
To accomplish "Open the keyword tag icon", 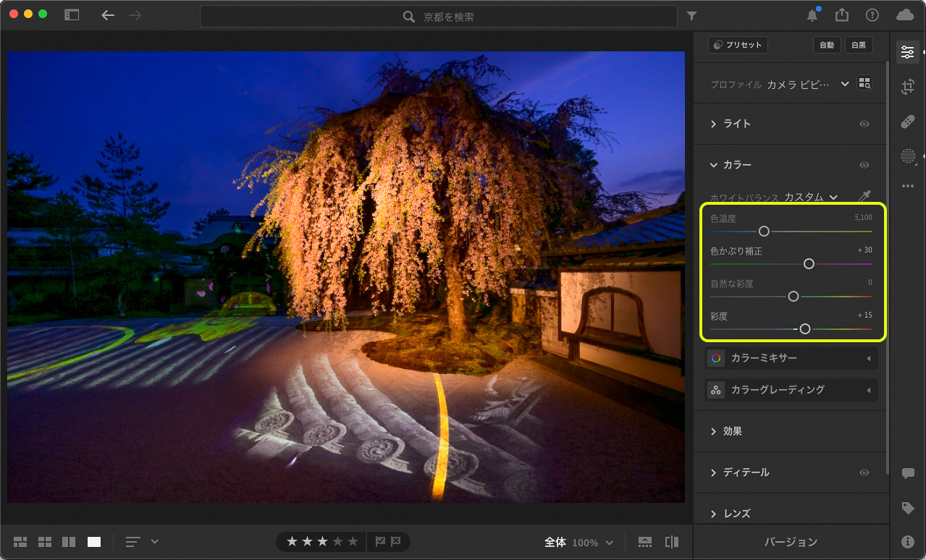I will (908, 508).
